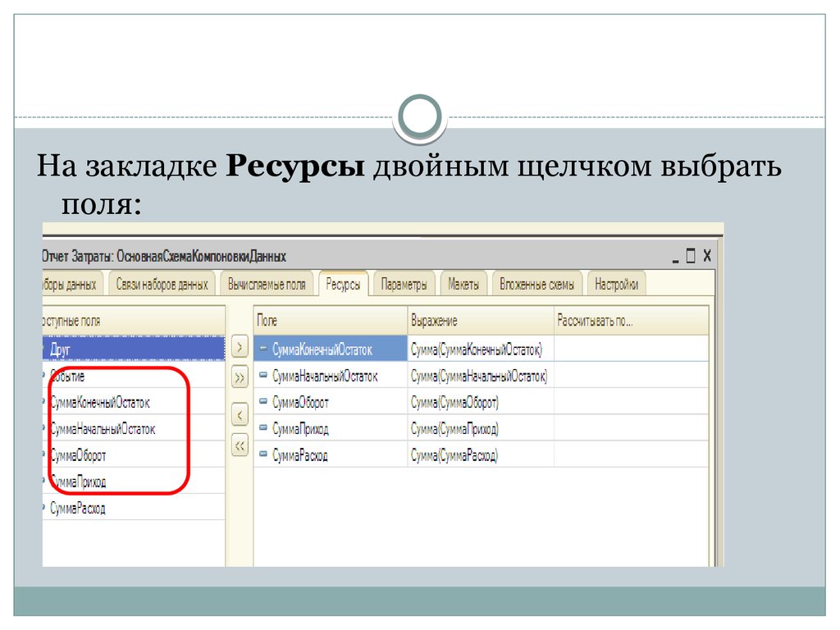Image resolution: width=840 pixels, height=630 pixels.
Task: Open the Вычисляемые поля tab
Action: coord(267,284)
